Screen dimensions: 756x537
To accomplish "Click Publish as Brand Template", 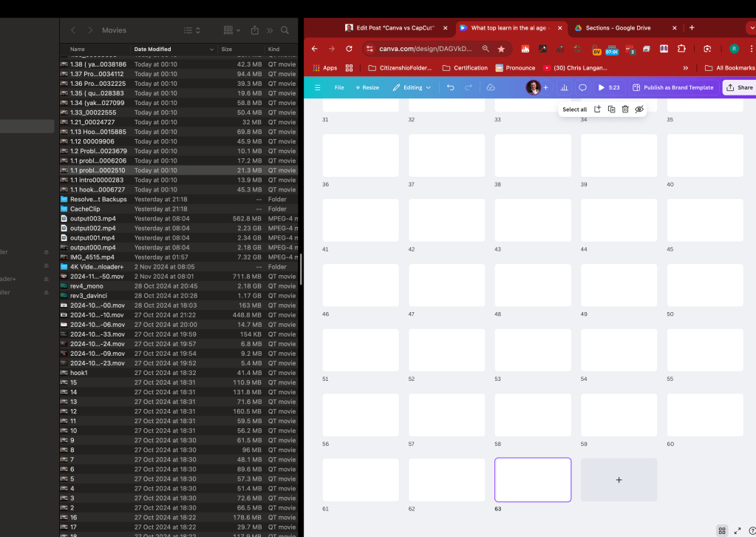I will point(672,87).
